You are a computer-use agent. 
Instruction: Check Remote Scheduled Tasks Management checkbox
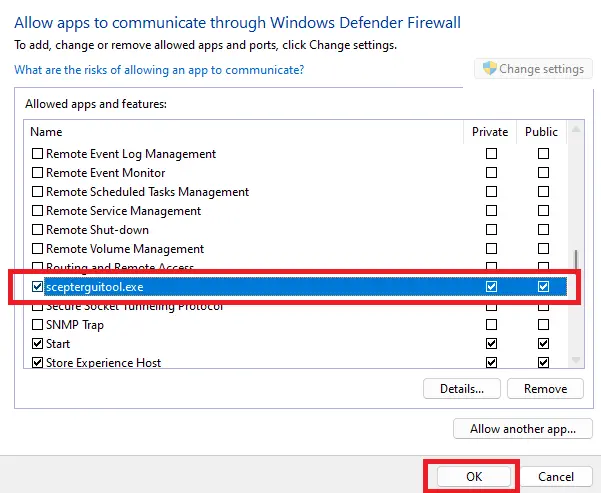click(37, 191)
